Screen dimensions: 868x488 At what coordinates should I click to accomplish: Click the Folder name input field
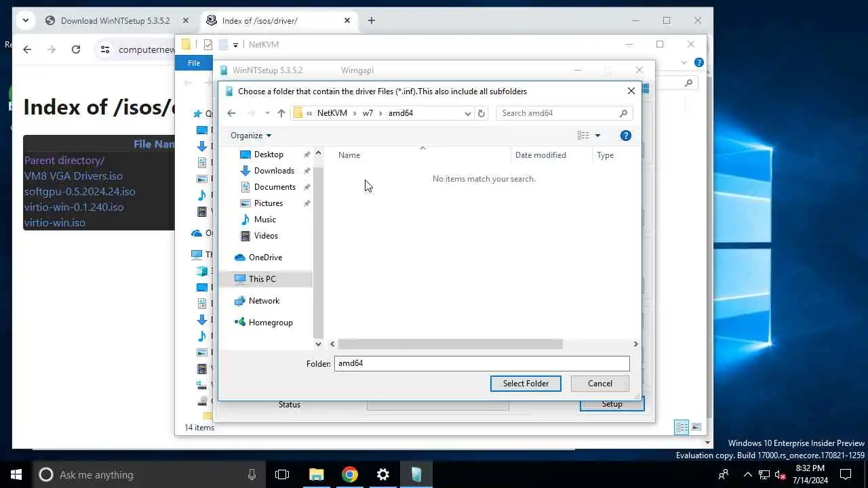[481, 363]
